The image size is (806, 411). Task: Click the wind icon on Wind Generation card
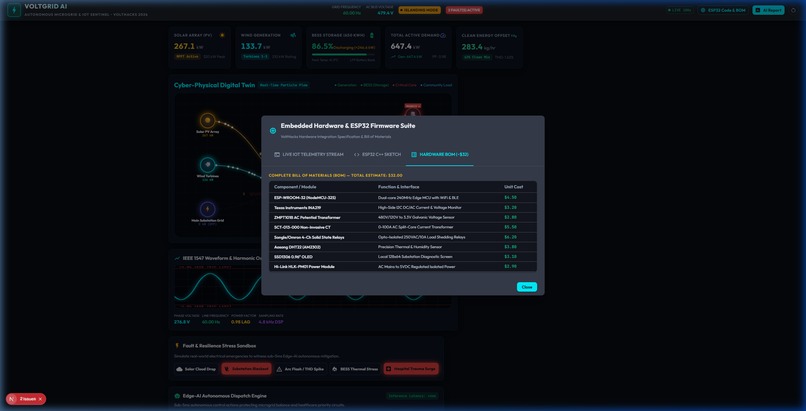(293, 35)
